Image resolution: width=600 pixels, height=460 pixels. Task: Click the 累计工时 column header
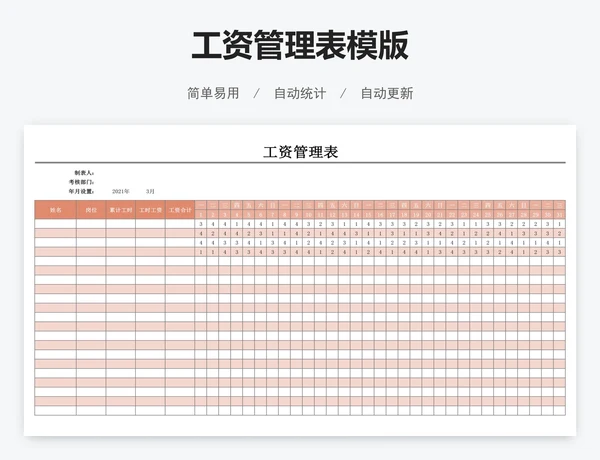[x=121, y=210]
